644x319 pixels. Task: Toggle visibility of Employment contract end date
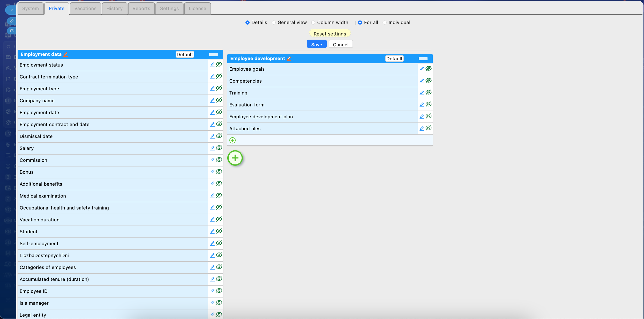219,124
